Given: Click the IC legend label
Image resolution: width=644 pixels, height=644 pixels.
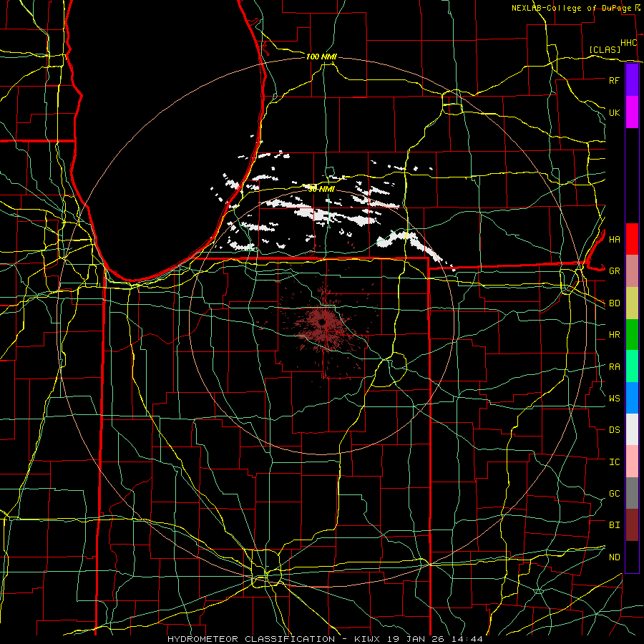Looking at the screenshot, I should pyautogui.click(x=615, y=462).
